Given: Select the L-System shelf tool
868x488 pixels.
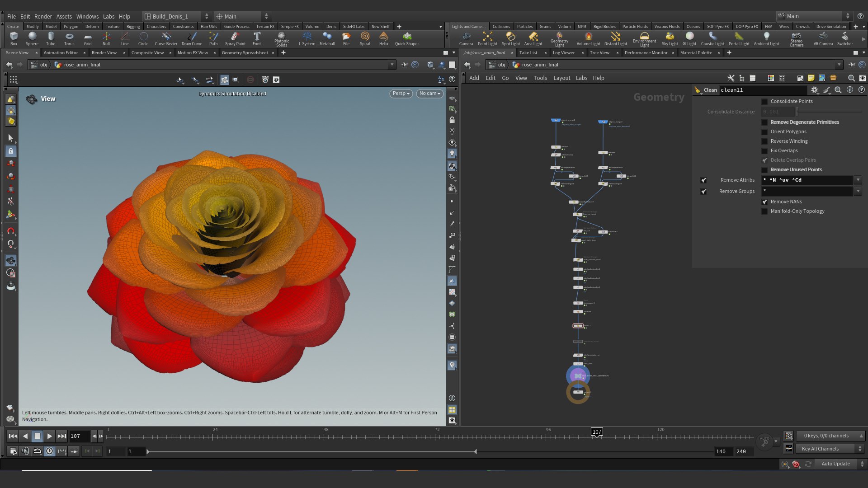Looking at the screenshot, I should point(307,38).
